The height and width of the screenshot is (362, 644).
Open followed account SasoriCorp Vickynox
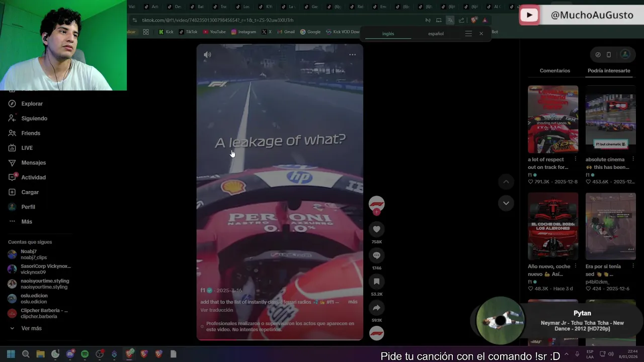40,269
